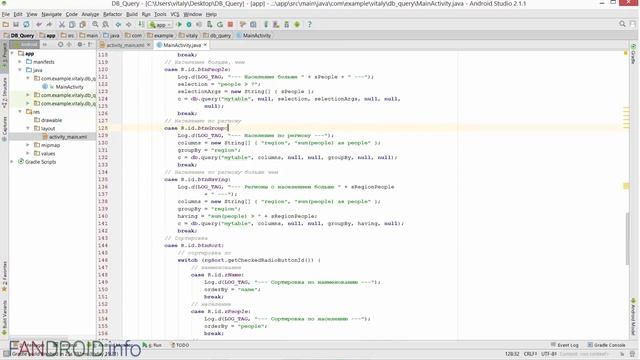Screen dimensions: 640x360
Task: Click DB_Query breadcrumb in navigation bar
Action: (x=19, y=36)
